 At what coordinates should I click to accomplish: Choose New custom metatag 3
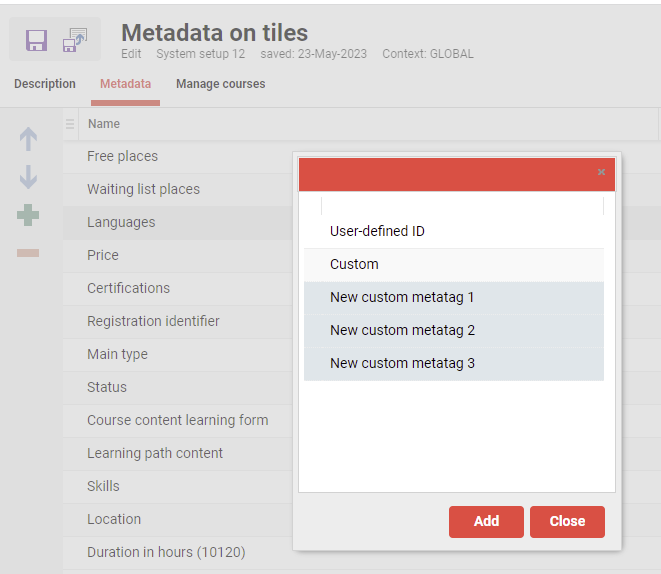[x=402, y=363]
